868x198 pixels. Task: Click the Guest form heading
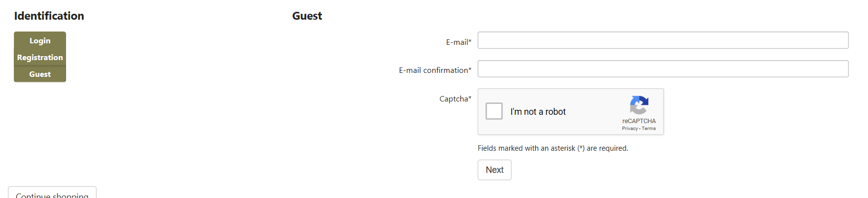(x=307, y=16)
